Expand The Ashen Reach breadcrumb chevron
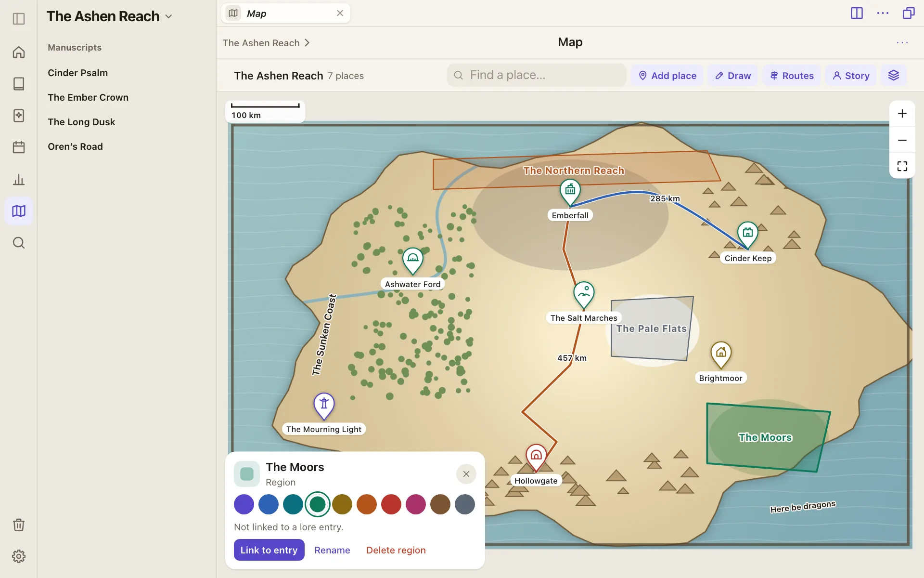The image size is (924, 578). tap(307, 43)
